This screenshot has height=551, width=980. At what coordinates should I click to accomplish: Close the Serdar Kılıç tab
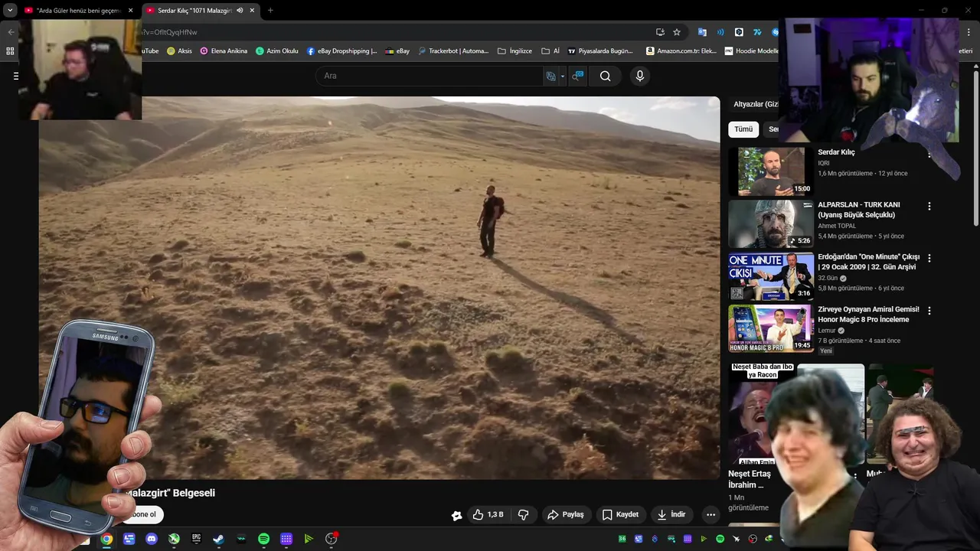[252, 11]
